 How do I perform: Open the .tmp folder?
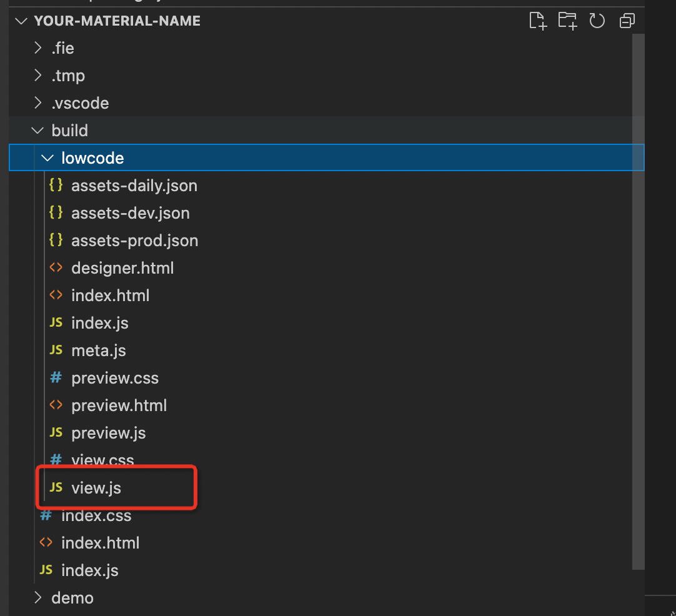pos(68,76)
